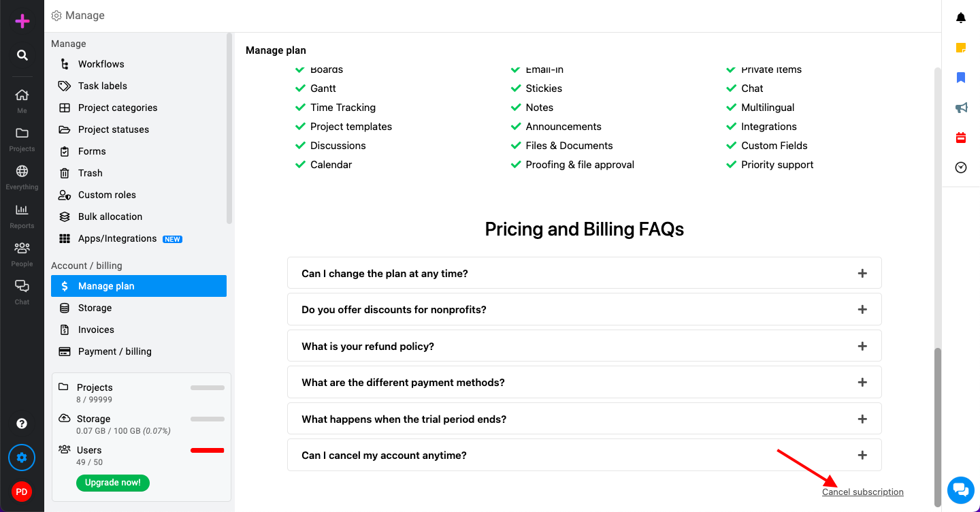This screenshot has width=980, height=512.
Task: Click the Cancel subscription link
Action: [x=863, y=492]
